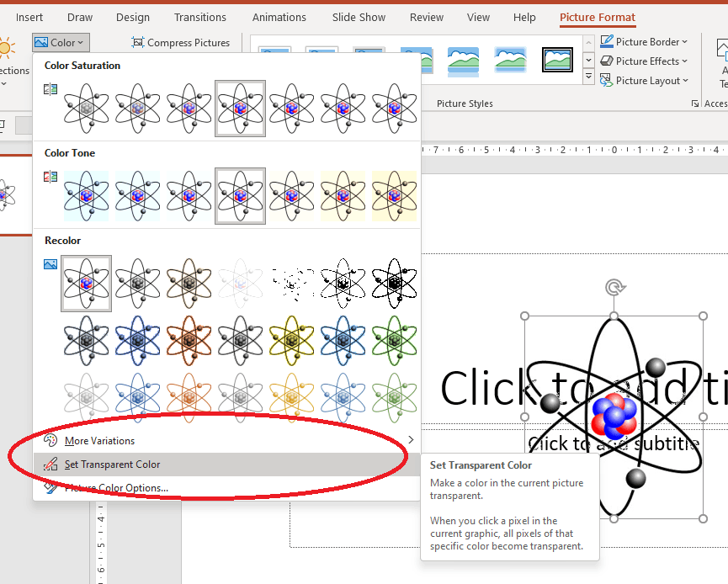Apply light blue recolor second in third row
This screenshot has height=584, width=728.
pyautogui.click(x=137, y=397)
